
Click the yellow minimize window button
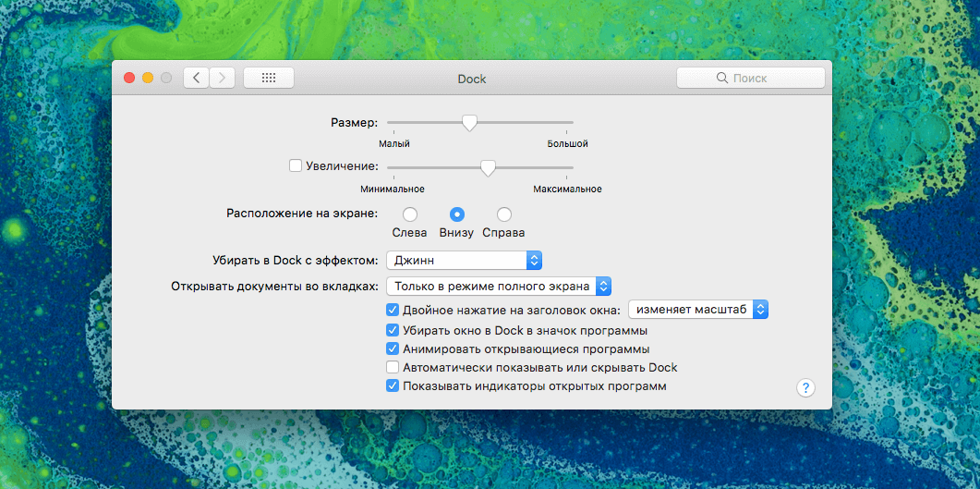147,79
